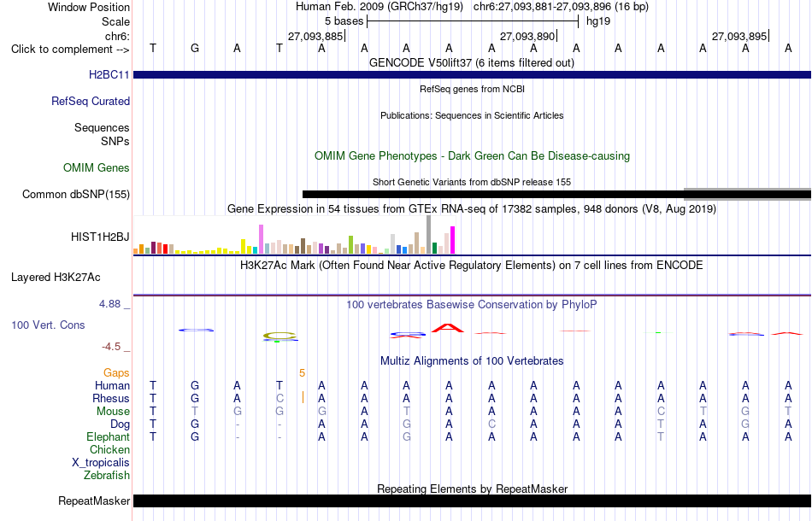Click 'Repeating Elements by RepeatMasker' title
812x521 pixels.
point(472,489)
